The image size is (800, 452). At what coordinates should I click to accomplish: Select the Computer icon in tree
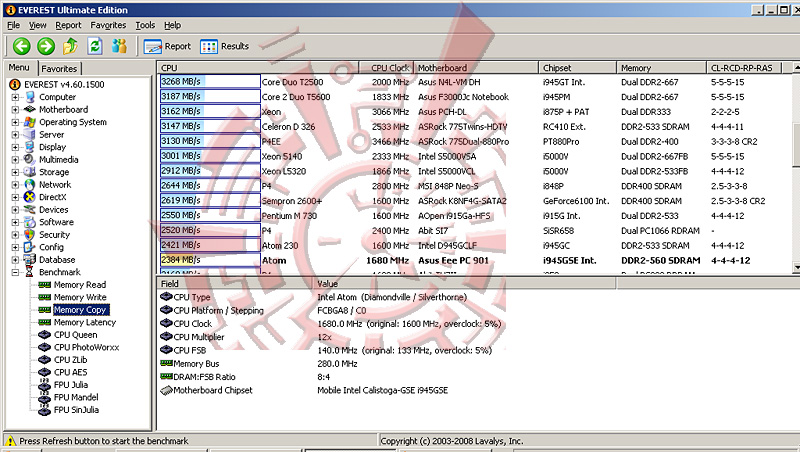pyautogui.click(x=30, y=97)
